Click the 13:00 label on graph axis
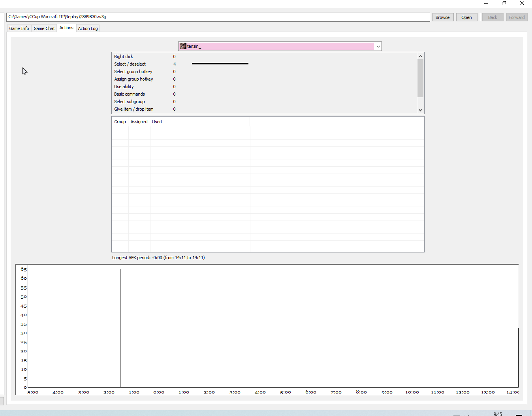 click(x=488, y=392)
